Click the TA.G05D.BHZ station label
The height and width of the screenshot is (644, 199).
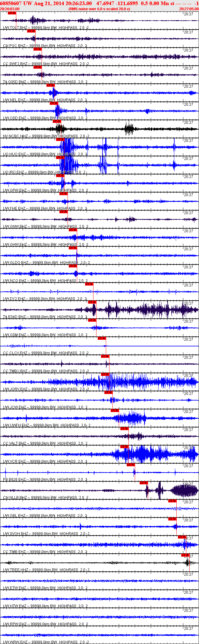pos(15,82)
